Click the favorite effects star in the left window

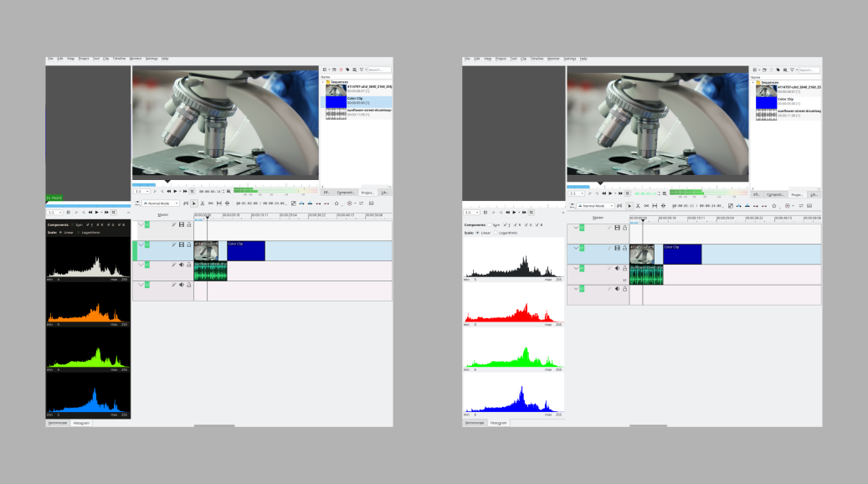pyautogui.click(x=336, y=203)
